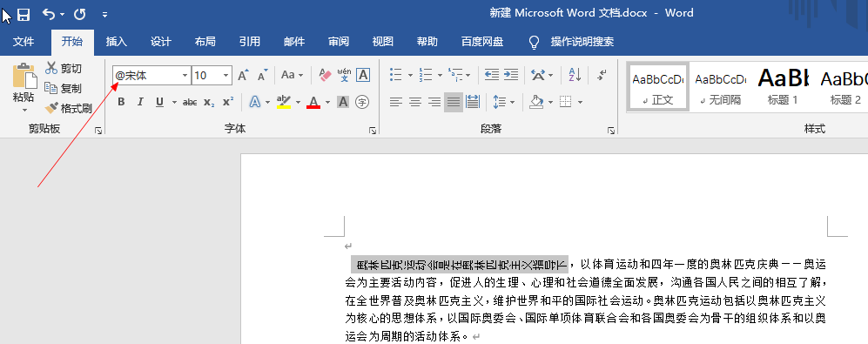Apply the bulleted list

(396, 75)
